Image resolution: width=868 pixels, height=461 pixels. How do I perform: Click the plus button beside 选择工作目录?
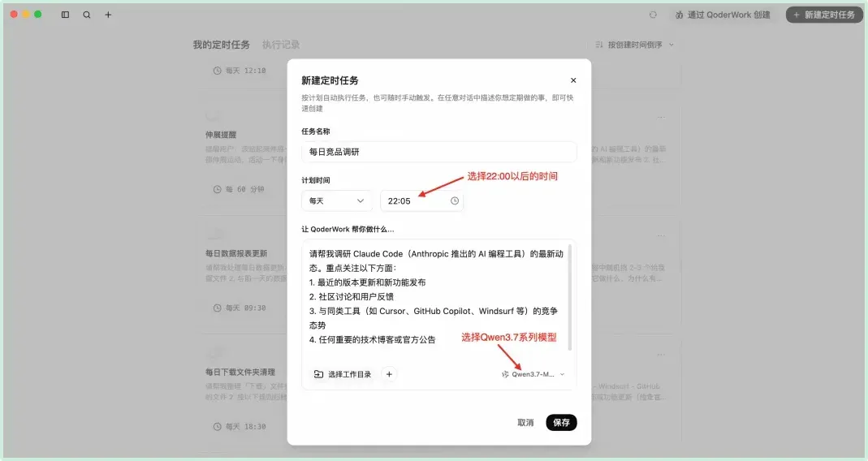tap(389, 374)
